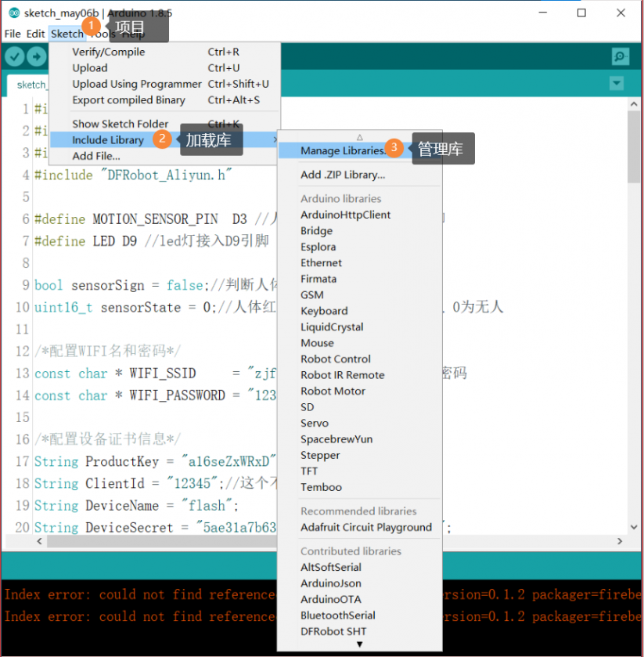Click the String DeviceName line
This screenshot has height=657, width=644.
click(x=136, y=505)
